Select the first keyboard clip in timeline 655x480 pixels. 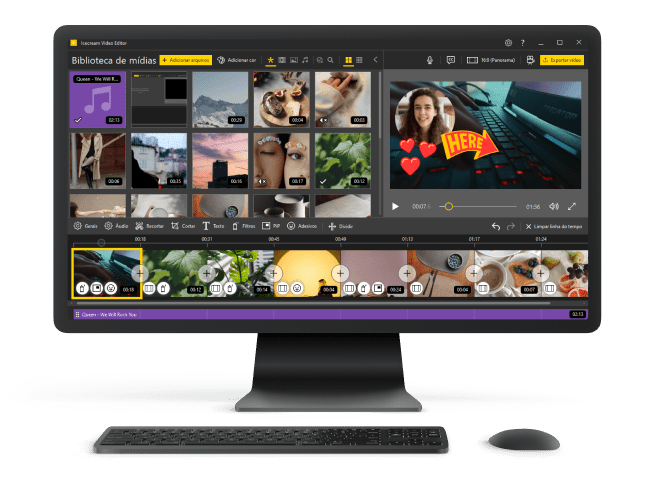[107, 273]
